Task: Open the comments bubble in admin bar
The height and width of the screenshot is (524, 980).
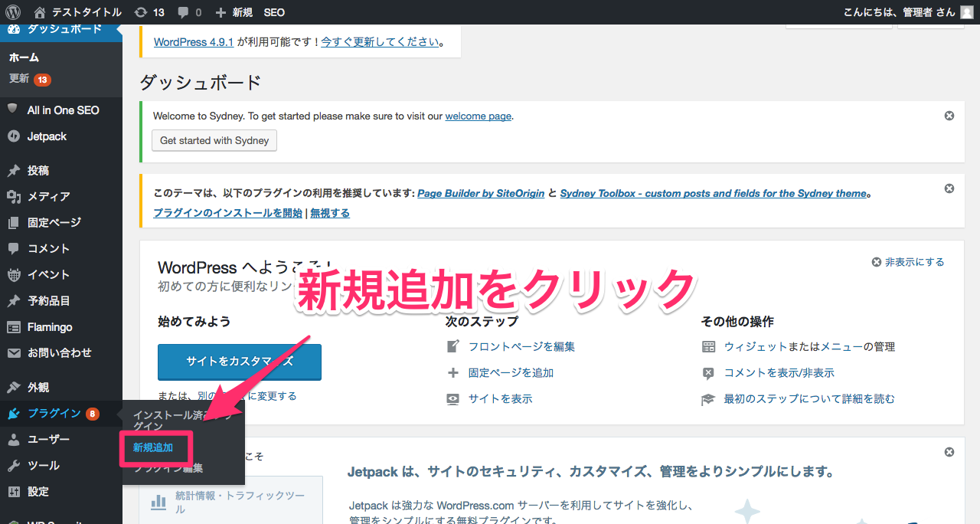Action: click(189, 12)
